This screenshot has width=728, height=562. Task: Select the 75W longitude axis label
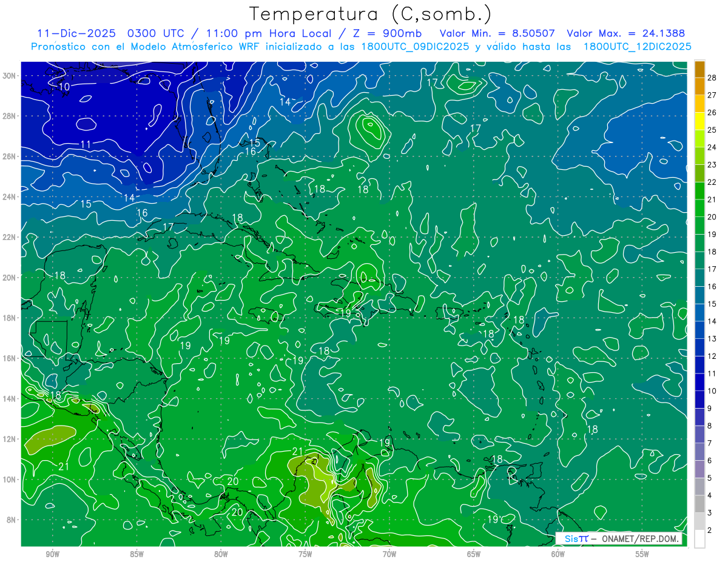coord(305,555)
